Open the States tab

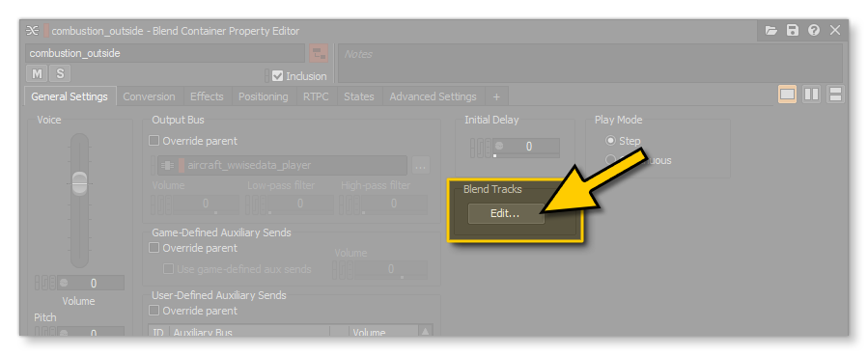click(x=359, y=96)
